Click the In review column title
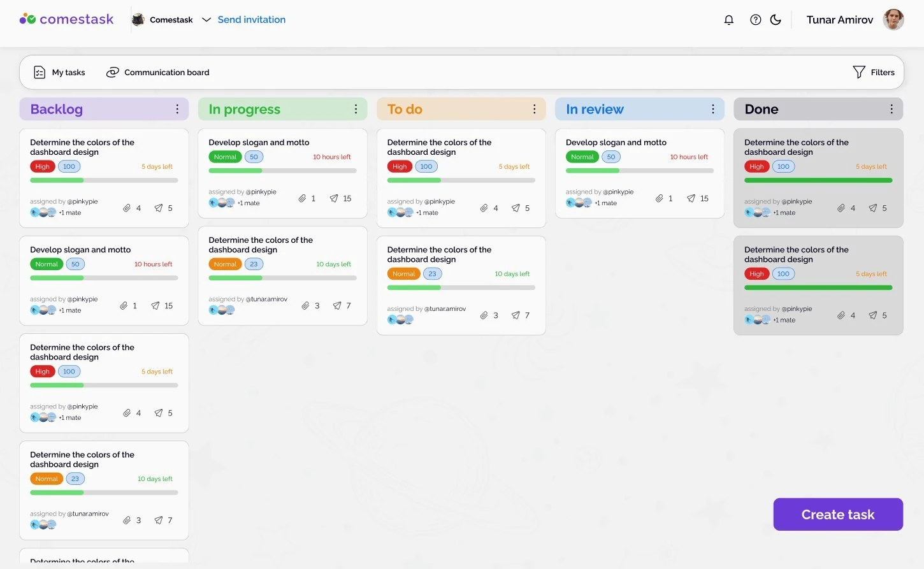 click(595, 109)
